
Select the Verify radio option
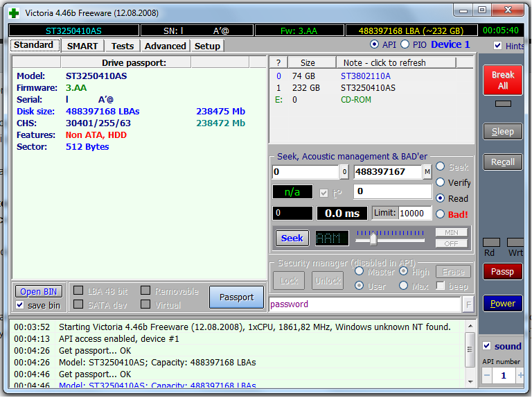pyautogui.click(x=441, y=182)
